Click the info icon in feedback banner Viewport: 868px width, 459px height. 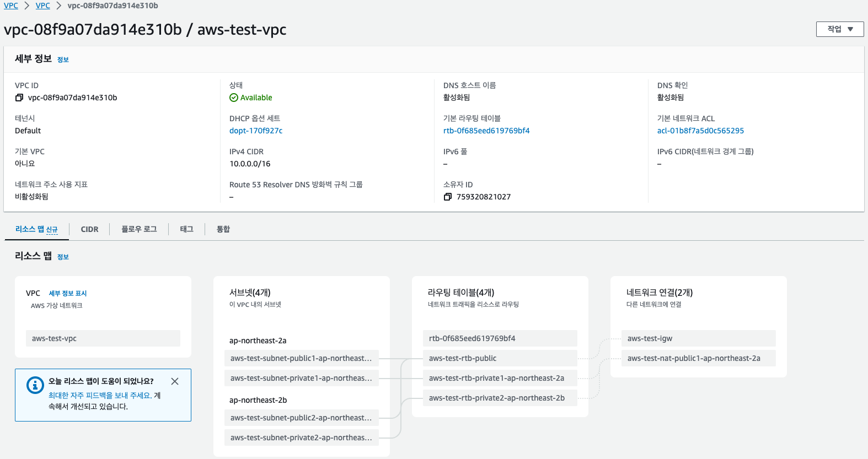pos(35,385)
